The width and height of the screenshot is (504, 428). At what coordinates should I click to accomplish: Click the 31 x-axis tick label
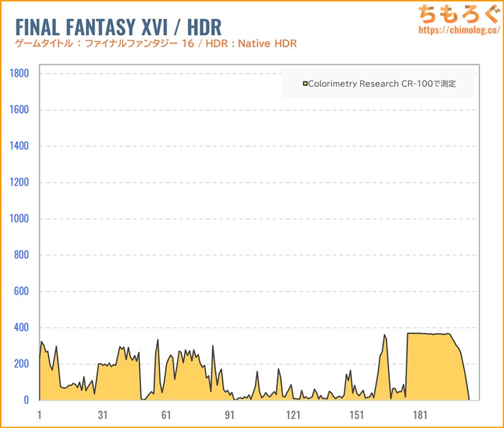point(103,415)
